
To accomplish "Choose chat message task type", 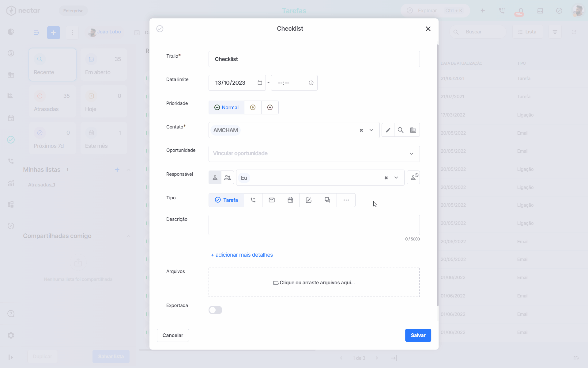I will pos(327,200).
